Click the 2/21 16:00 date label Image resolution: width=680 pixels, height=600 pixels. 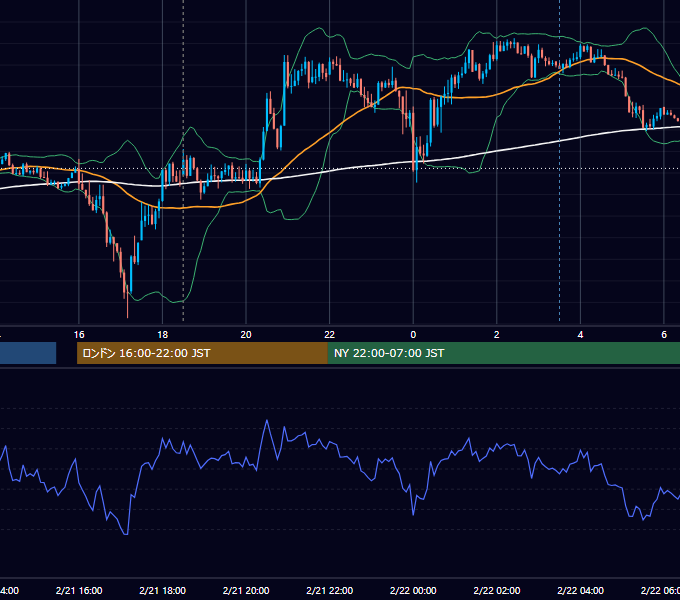[79, 590]
